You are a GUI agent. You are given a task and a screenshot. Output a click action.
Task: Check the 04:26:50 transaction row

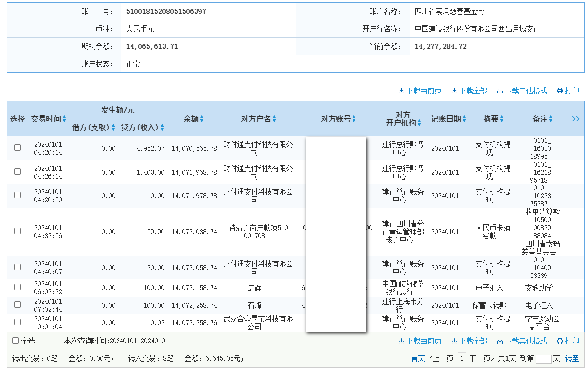pyautogui.click(x=17, y=195)
